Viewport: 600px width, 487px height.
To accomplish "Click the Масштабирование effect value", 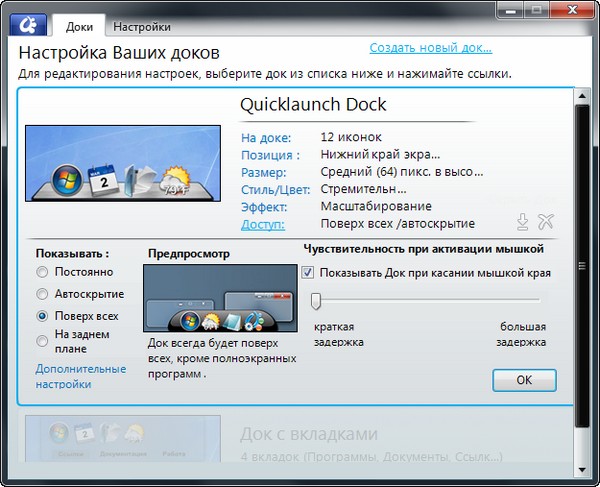I will [x=376, y=206].
